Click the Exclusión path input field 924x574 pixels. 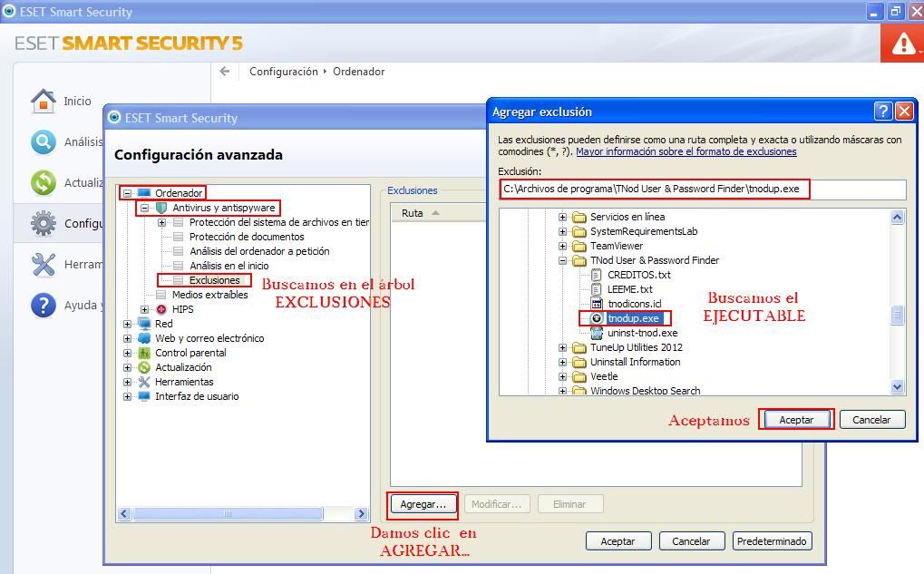(x=703, y=190)
